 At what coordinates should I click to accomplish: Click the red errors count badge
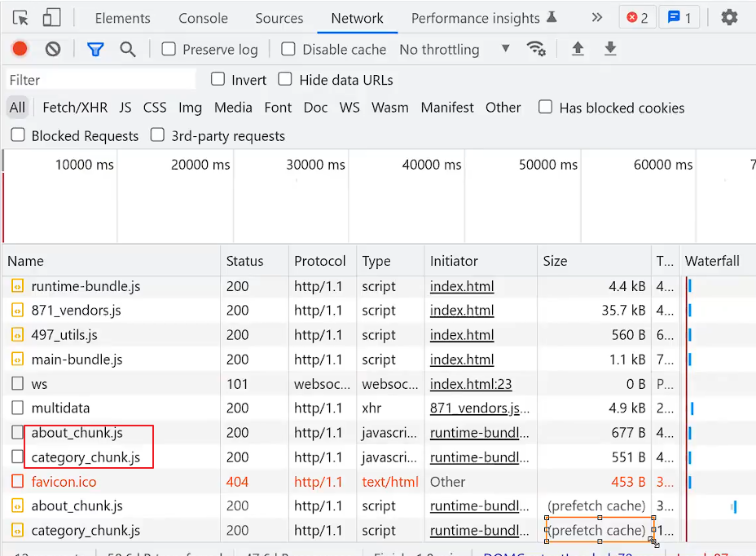pyautogui.click(x=636, y=17)
